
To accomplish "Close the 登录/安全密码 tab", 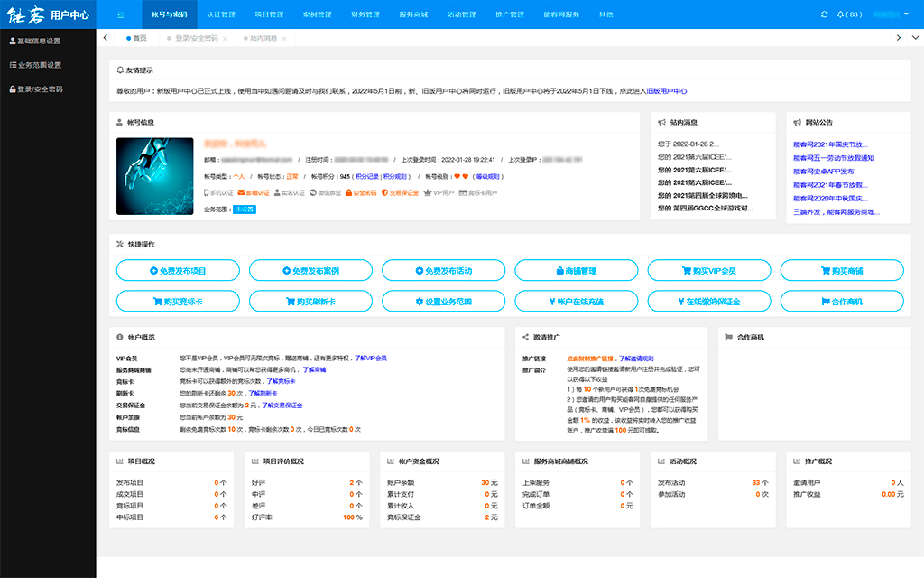I will (225, 38).
